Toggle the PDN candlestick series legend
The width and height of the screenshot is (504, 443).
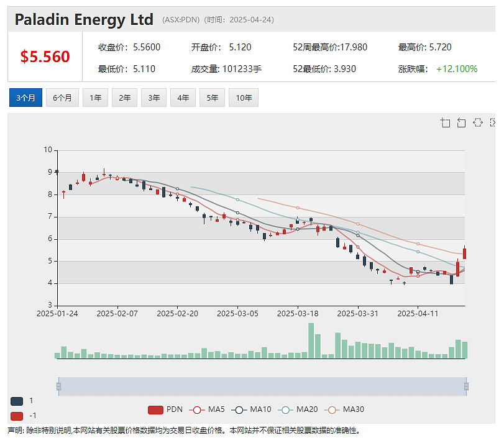point(165,409)
